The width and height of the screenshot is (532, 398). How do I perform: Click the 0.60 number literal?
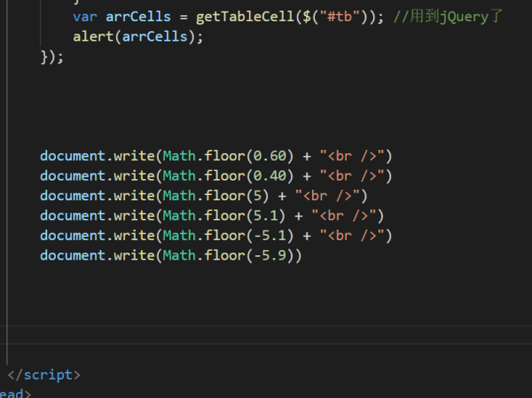(x=270, y=156)
